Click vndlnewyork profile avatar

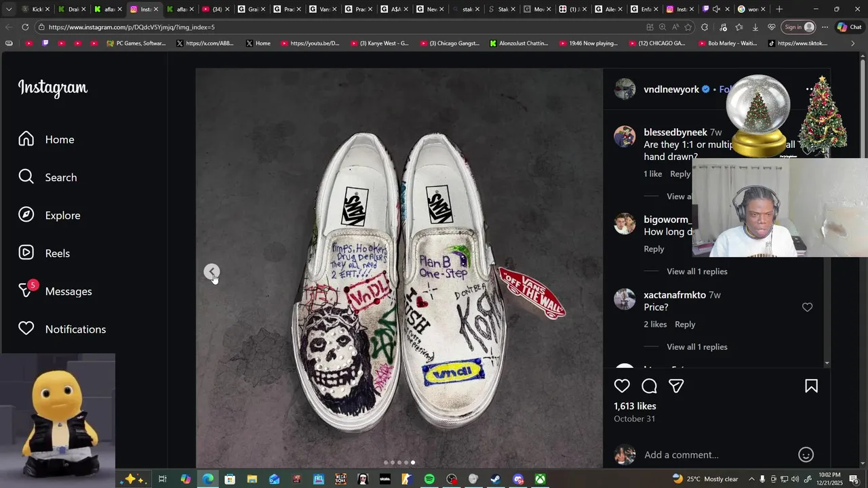coord(625,89)
